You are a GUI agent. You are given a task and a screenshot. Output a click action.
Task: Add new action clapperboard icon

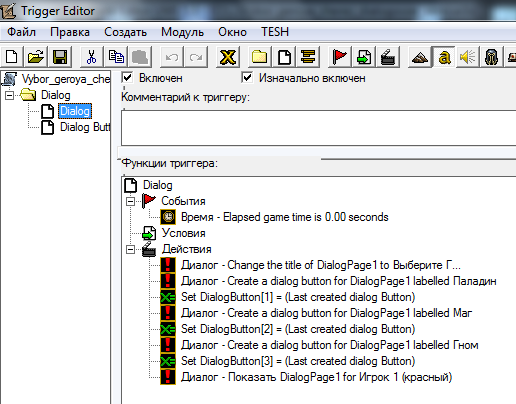click(x=388, y=57)
